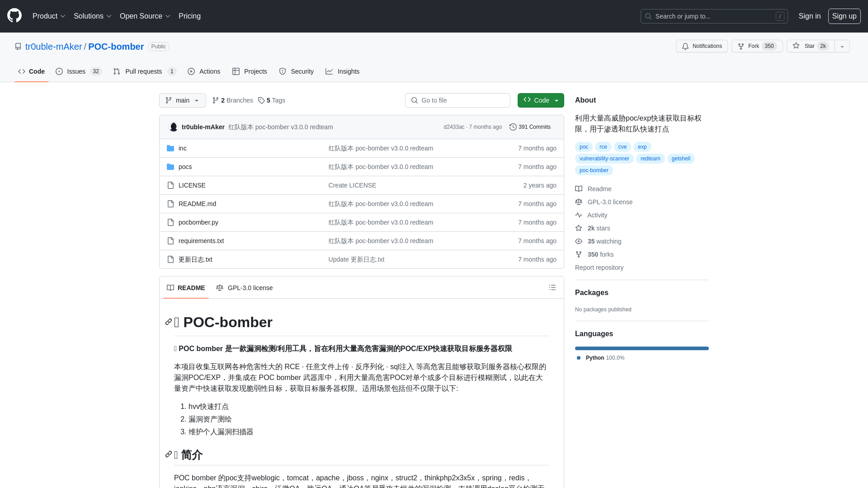Open the Pull requests tab
Image resolution: width=868 pixels, height=488 pixels.
click(145, 71)
